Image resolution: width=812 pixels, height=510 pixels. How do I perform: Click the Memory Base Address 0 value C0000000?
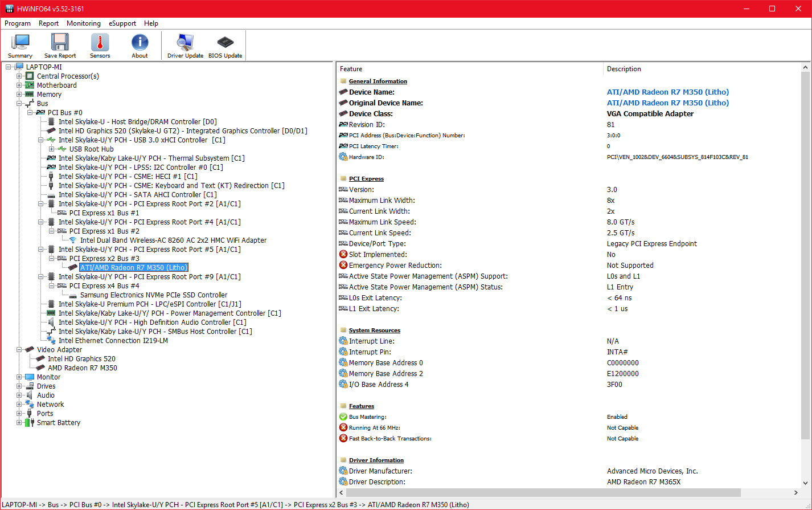[x=623, y=363]
